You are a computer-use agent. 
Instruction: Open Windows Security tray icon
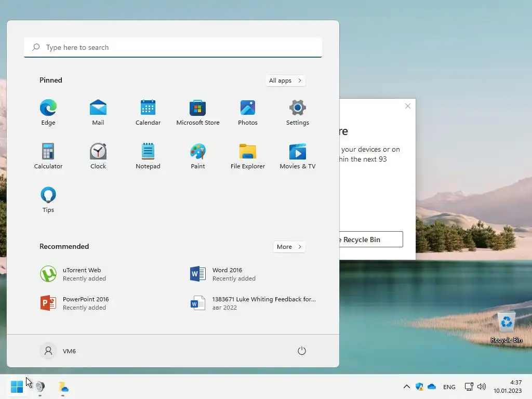[x=419, y=387]
